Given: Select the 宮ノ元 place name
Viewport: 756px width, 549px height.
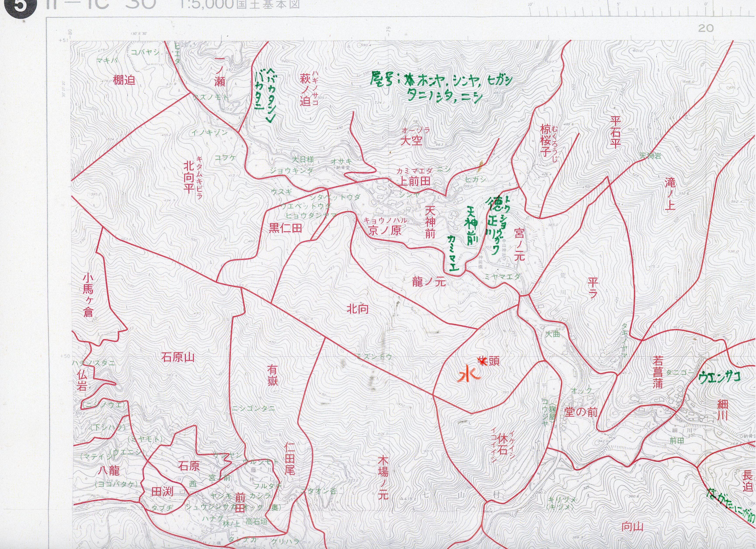Looking at the screenshot, I should pos(519,245).
